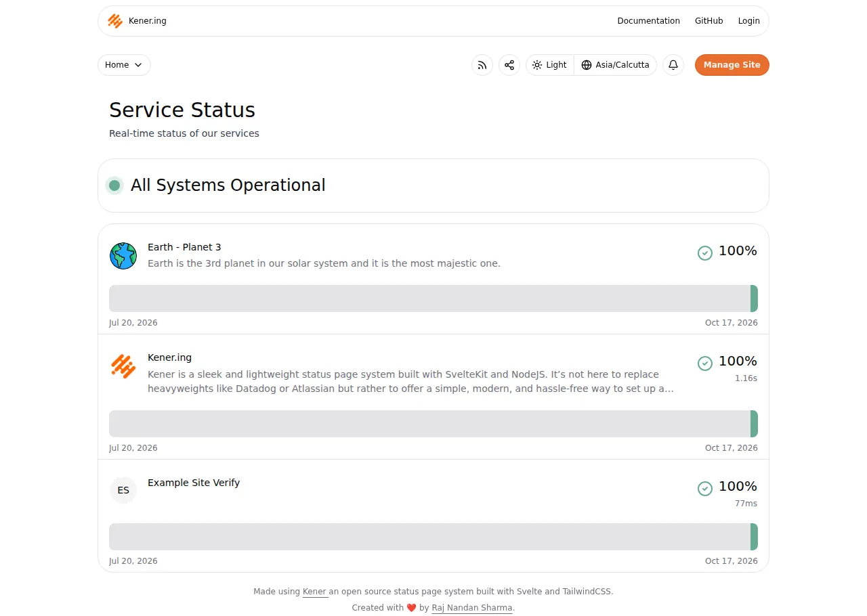Click the share icon button

tap(509, 65)
